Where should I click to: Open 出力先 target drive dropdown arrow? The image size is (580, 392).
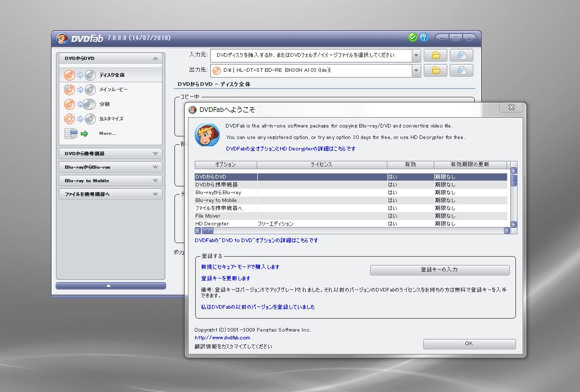click(x=416, y=70)
